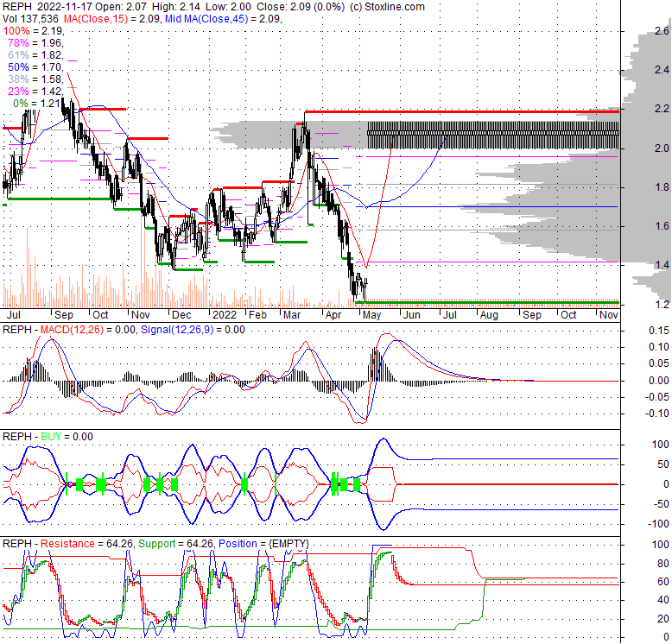Click the May month label on time axis
Image resolution: width=672 pixels, height=644 pixels.
point(371,315)
